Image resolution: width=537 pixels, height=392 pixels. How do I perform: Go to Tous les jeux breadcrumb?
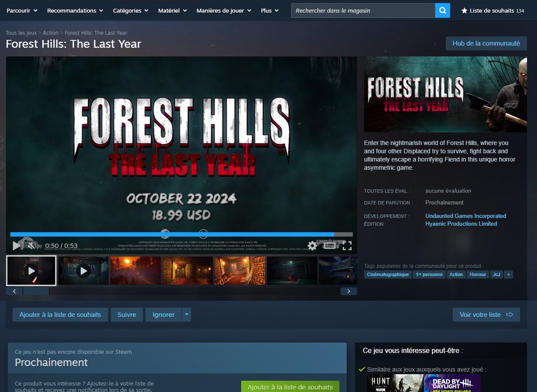click(x=21, y=33)
